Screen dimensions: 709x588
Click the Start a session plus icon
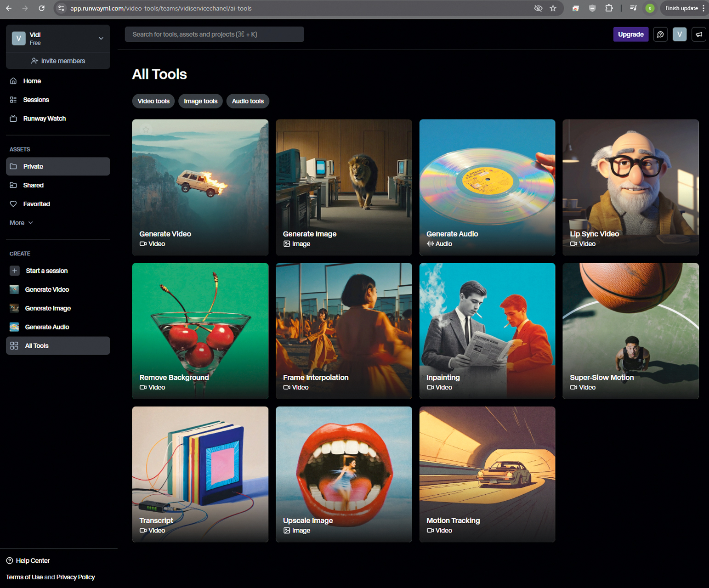pyautogui.click(x=15, y=271)
